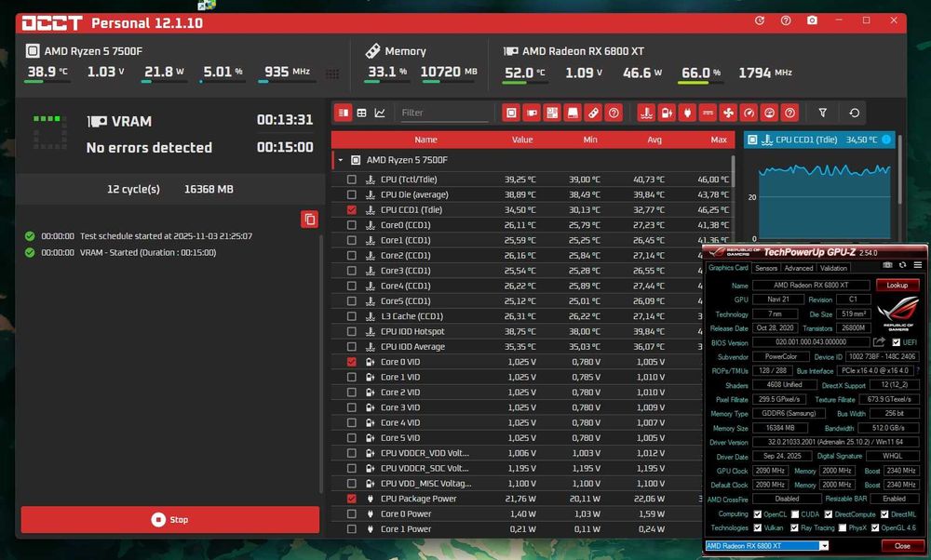
Task: Click the 'CPU VDDCR_SOC Volt...' sensor row name
Action: tap(425, 469)
